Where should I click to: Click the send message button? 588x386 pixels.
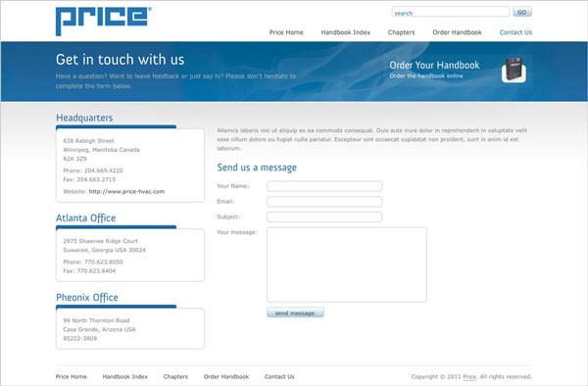(x=295, y=313)
